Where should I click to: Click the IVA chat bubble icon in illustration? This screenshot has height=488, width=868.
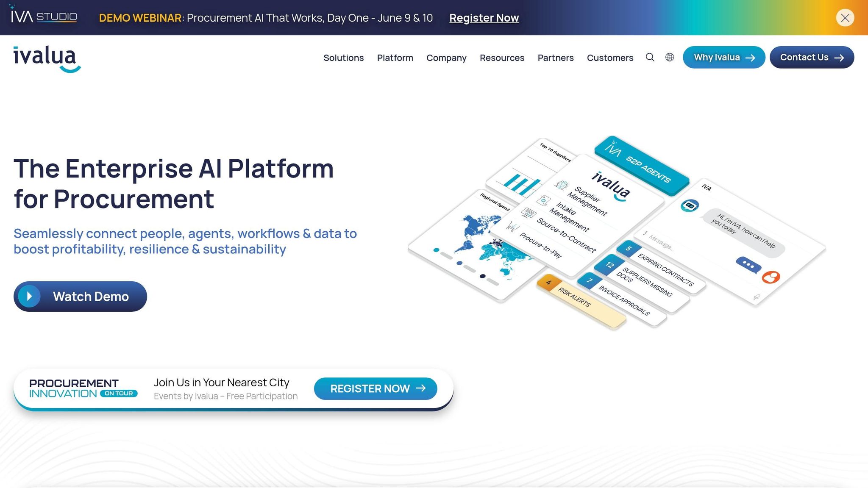(x=690, y=206)
